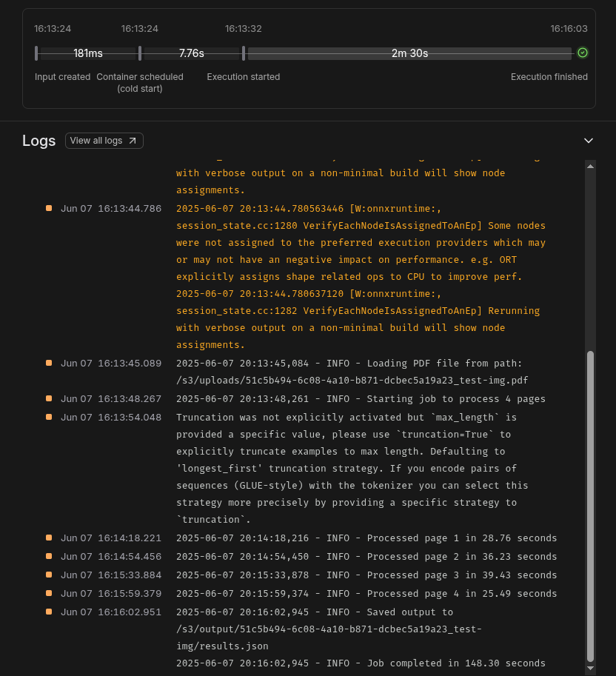Click the orange marker for 16:14:54.456 log
Screen dimensions: 616x676
49,556
